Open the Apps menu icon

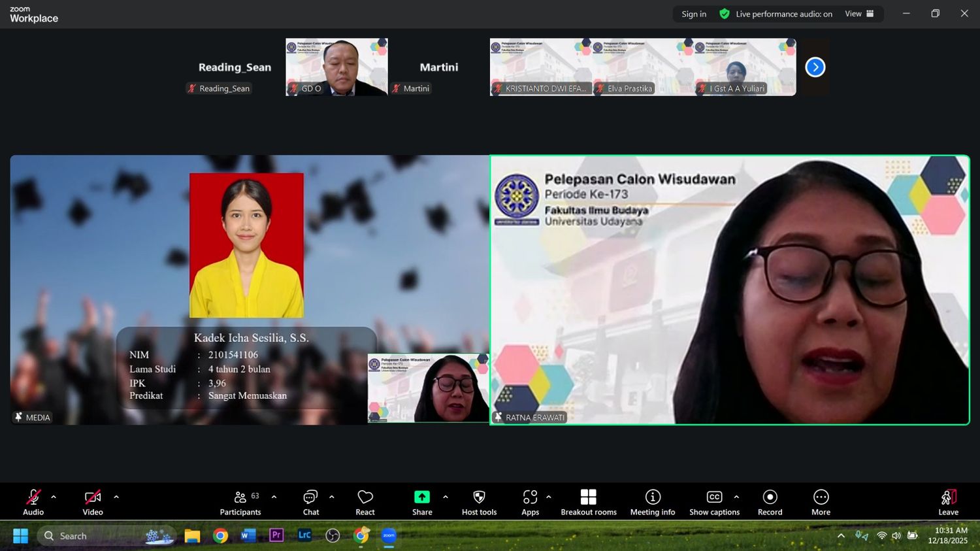point(530,502)
